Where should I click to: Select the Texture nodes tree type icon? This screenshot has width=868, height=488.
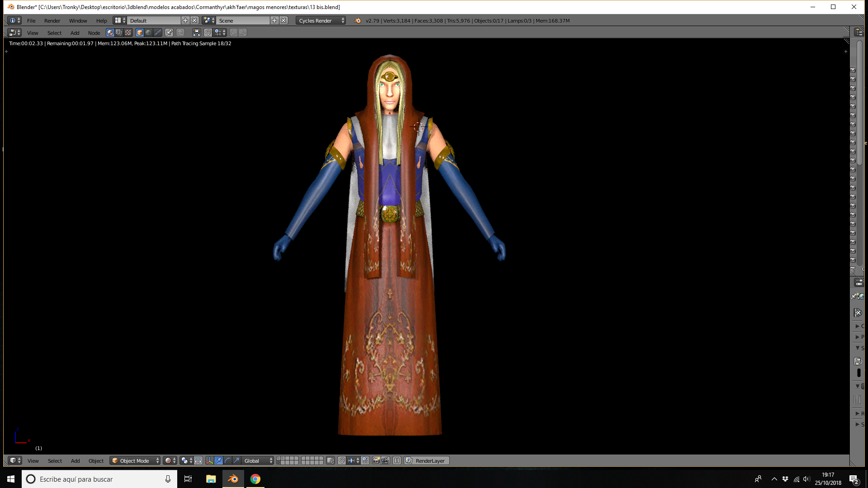point(128,33)
